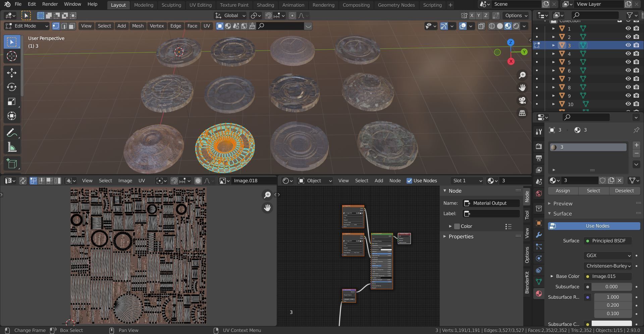Hide object 9 with its eye icon
Screen dimensions: 644x334
point(628,96)
